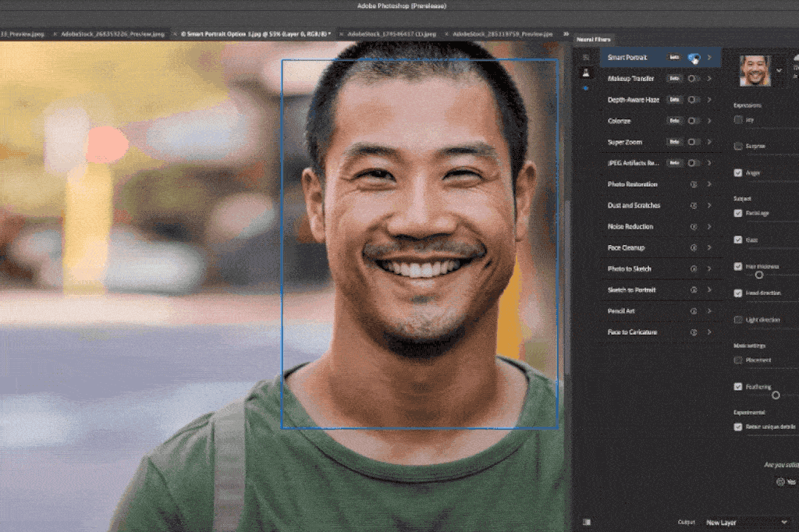Click the featured filters list icon
The width and height of the screenshot is (799, 532).
point(586,57)
